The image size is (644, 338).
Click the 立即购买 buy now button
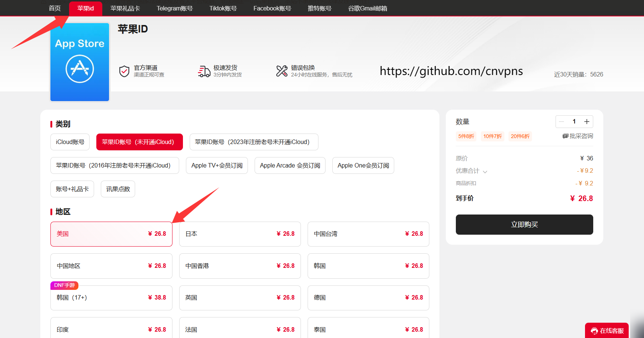click(x=524, y=225)
